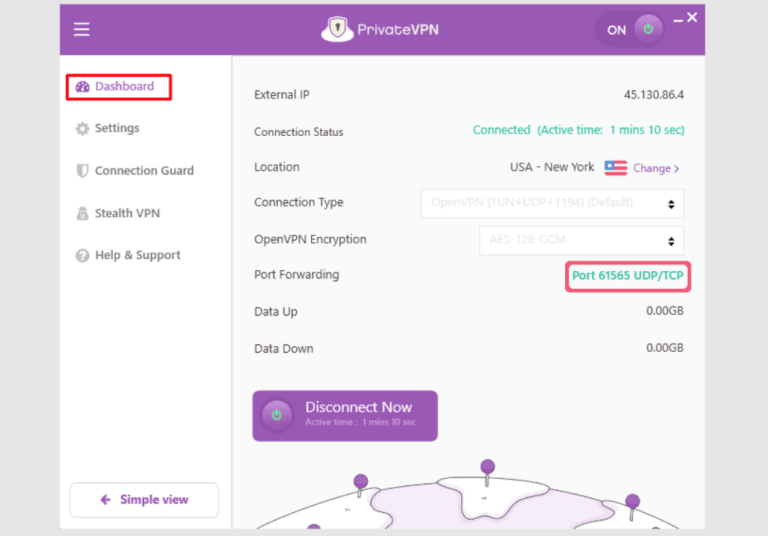Open Help & Support section
The image size is (768, 536).
point(128,255)
